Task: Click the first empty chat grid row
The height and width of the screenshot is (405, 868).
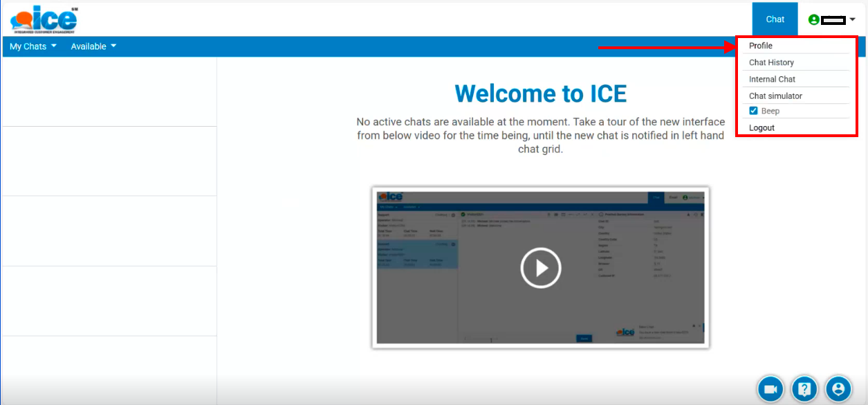Action: tap(109, 92)
